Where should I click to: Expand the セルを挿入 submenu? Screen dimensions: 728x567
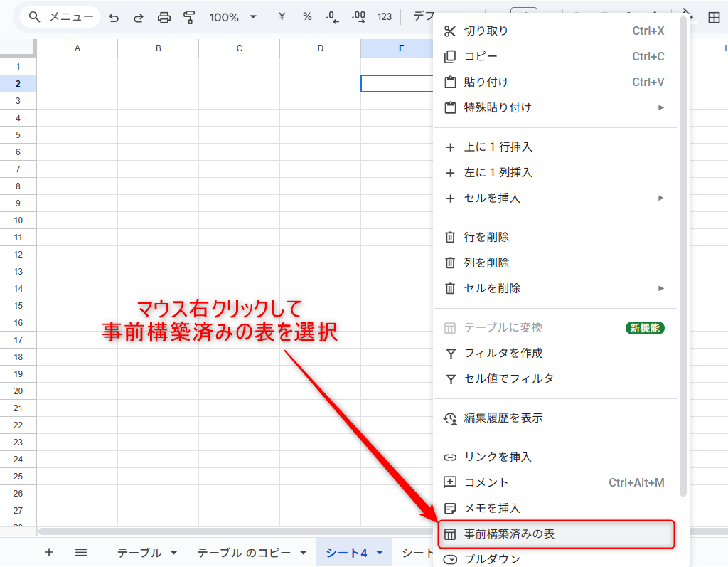pos(661,198)
